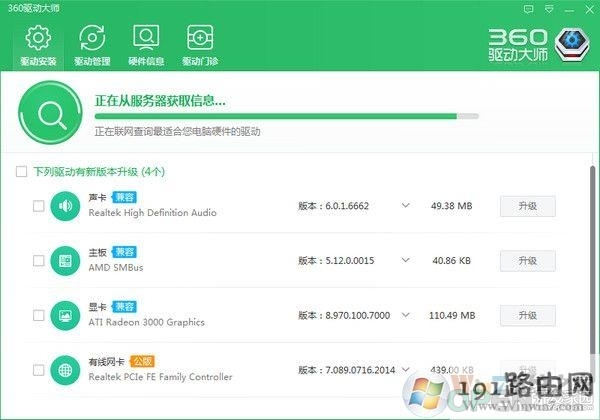The image size is (600, 420).
Task: Switch to the 驱动管理 tab
Action: pos(92,45)
